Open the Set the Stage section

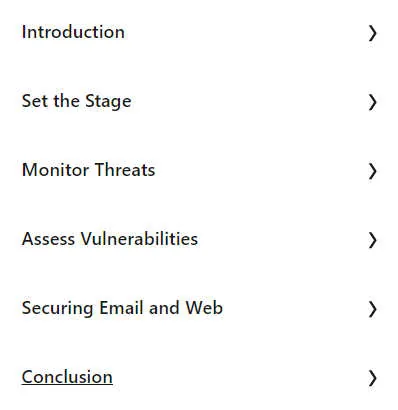(x=77, y=101)
